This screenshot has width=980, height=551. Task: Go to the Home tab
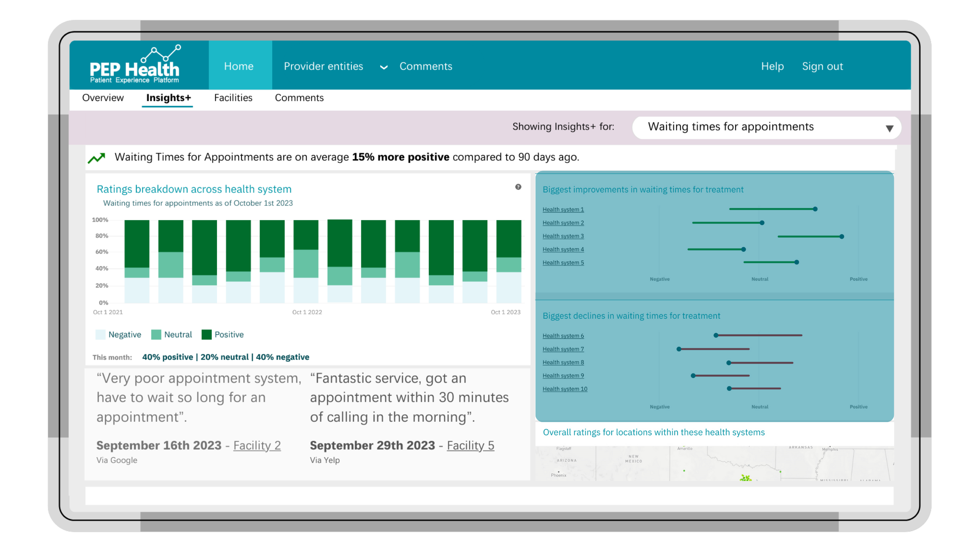[239, 66]
